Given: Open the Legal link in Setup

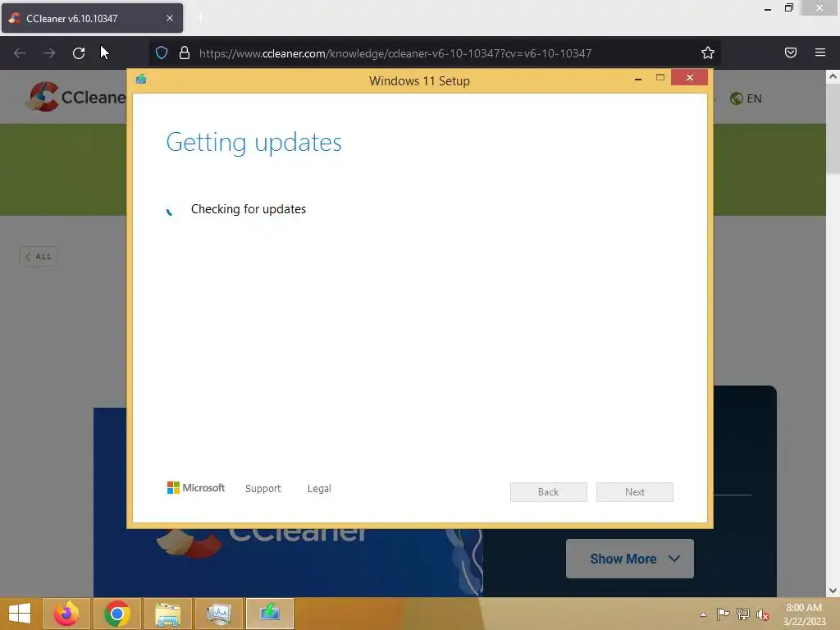Looking at the screenshot, I should (319, 489).
